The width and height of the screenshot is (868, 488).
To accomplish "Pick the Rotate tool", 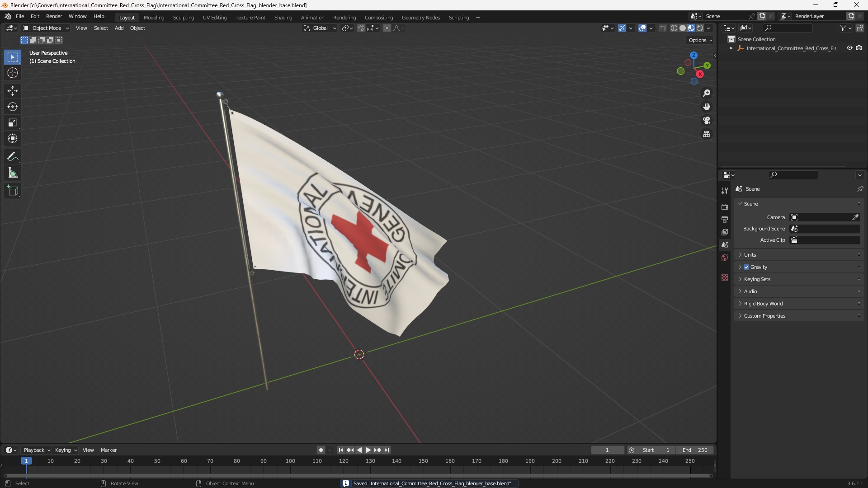I will [x=13, y=107].
